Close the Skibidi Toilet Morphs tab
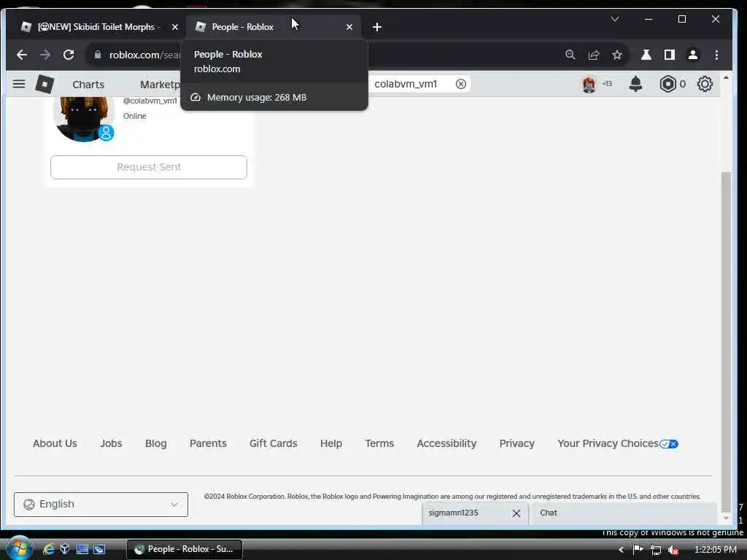Screen dimensions: 747x560 tap(175, 27)
